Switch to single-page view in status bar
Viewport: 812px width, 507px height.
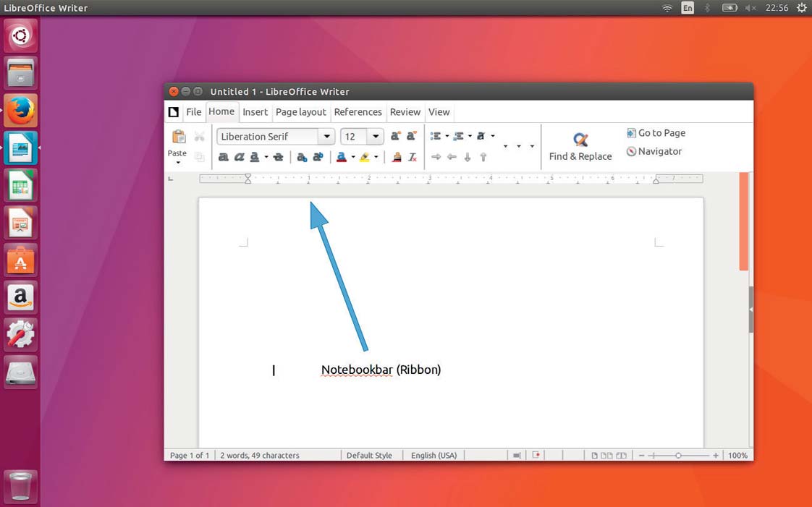pos(594,455)
